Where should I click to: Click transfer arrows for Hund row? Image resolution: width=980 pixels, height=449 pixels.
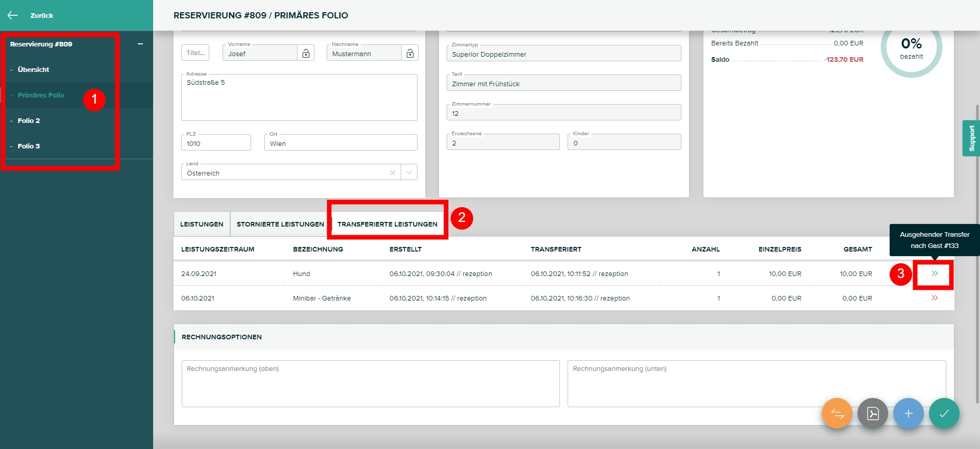click(934, 274)
